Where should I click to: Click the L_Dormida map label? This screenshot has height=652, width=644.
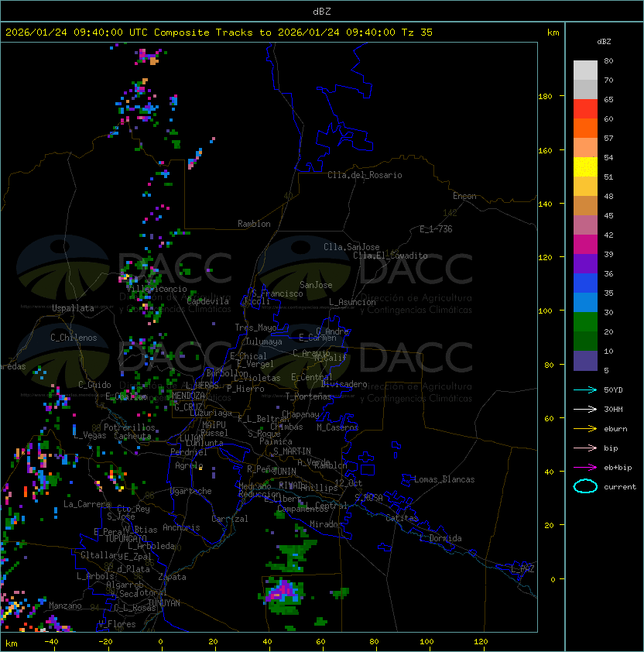(x=440, y=538)
